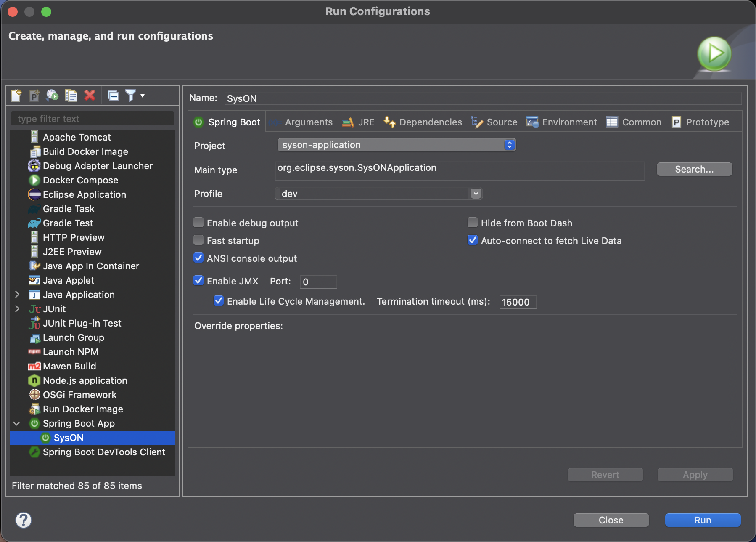
Task: Click the New launch configuration icon
Action: (x=16, y=96)
